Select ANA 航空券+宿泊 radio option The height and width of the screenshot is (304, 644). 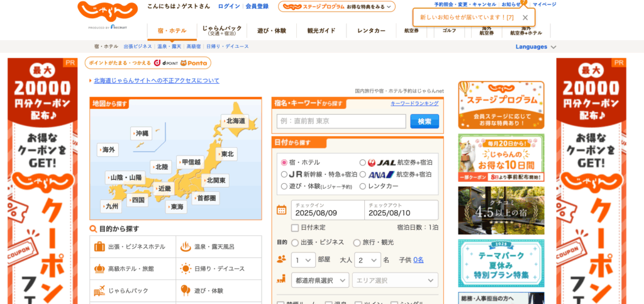363,174
